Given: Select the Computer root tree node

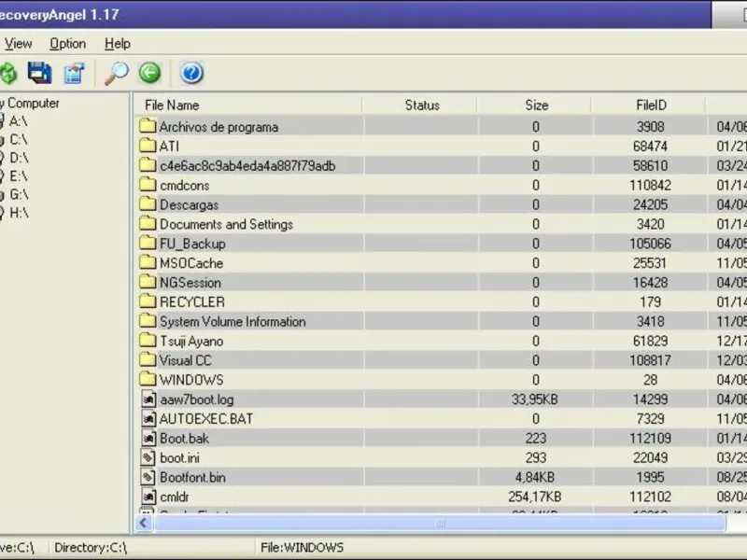Looking at the screenshot, I should (30, 103).
